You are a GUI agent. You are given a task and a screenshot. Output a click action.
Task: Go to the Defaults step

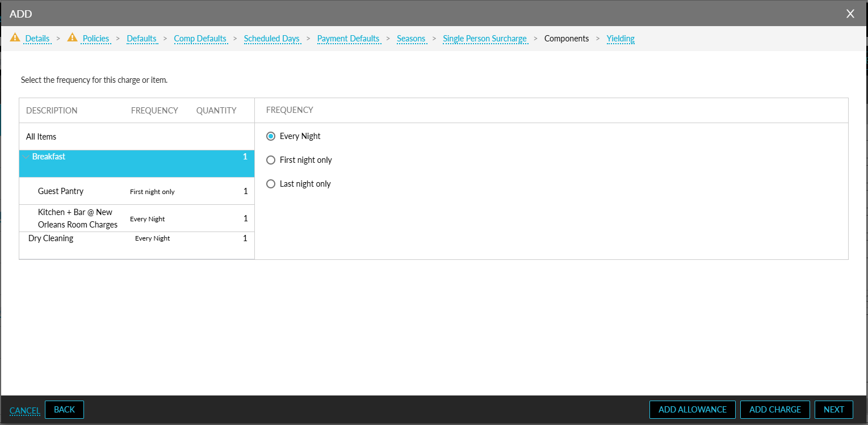click(141, 39)
